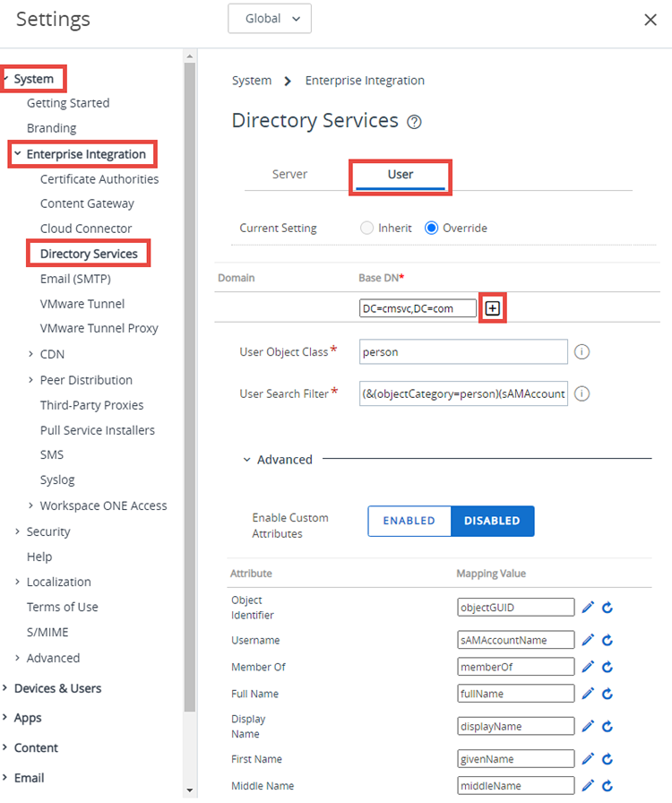
Task: Open Content Gateway settings
Action: point(87,203)
